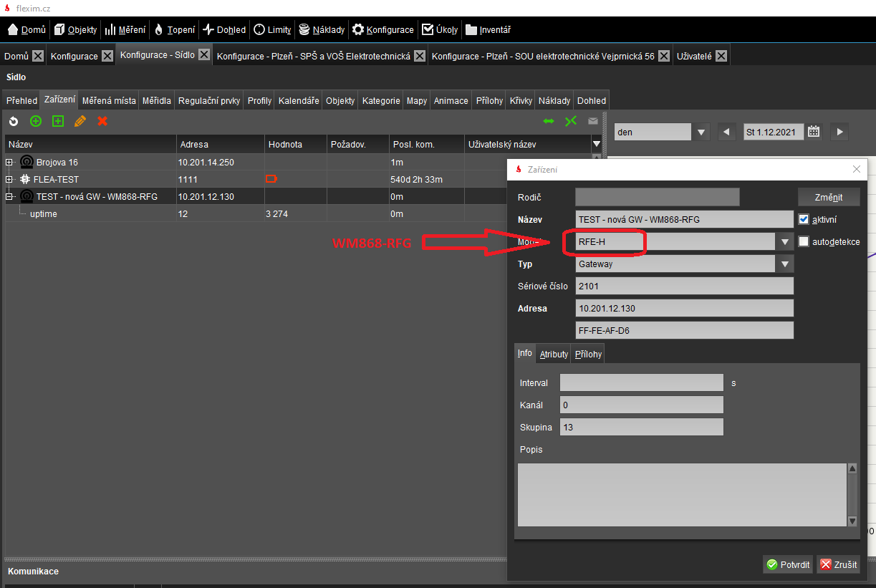This screenshot has width=876, height=588.
Task: Cancel with the Zrušit button
Action: (x=838, y=564)
